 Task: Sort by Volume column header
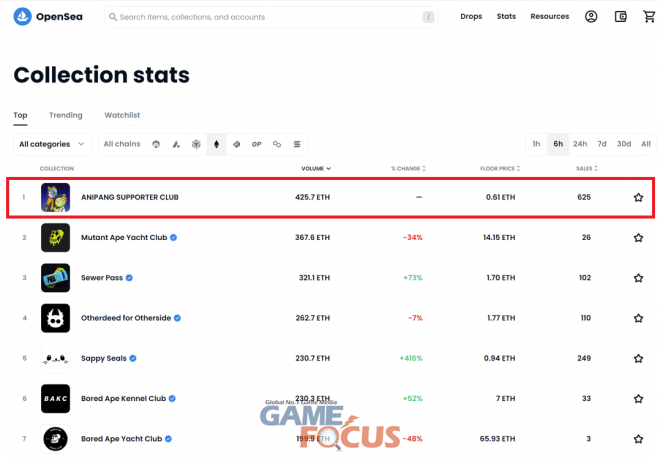click(316, 168)
